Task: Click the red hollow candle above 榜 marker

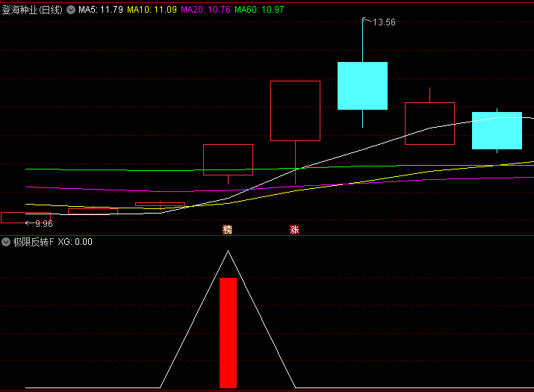Action: click(228, 160)
